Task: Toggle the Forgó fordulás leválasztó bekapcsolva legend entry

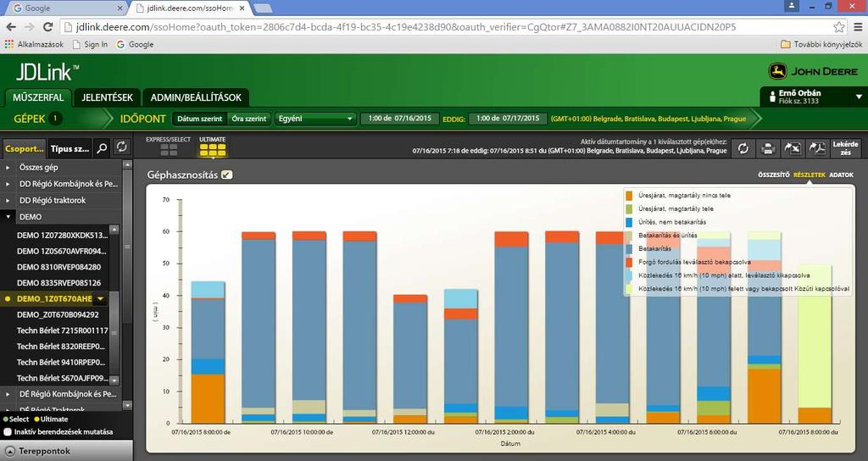Action: tap(688, 262)
